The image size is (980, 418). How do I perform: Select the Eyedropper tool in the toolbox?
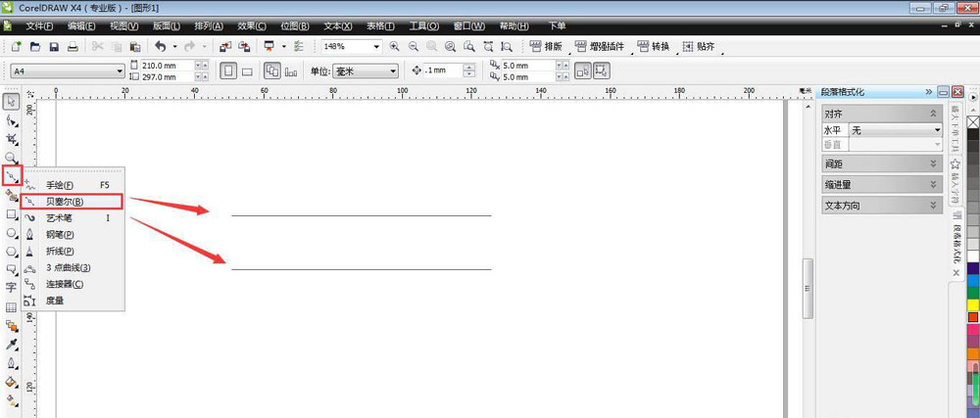point(11,345)
